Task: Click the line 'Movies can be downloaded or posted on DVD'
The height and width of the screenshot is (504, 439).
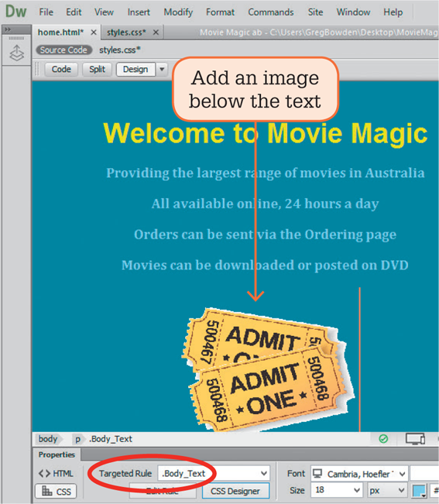Action: pos(265,266)
